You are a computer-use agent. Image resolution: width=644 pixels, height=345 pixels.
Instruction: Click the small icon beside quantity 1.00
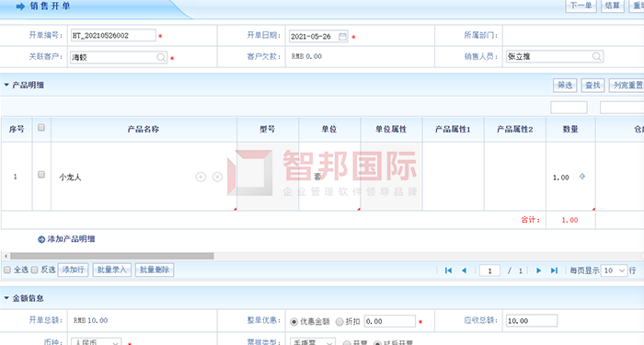pos(582,177)
